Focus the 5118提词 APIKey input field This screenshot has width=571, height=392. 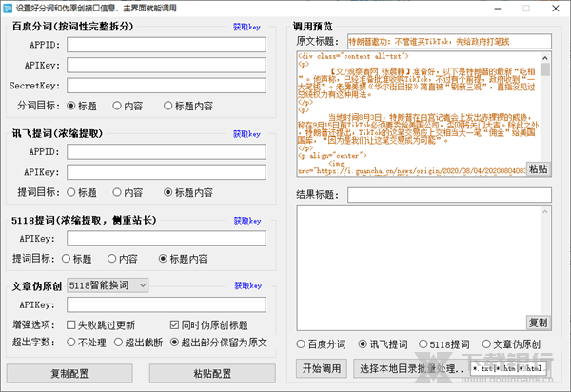167,239
